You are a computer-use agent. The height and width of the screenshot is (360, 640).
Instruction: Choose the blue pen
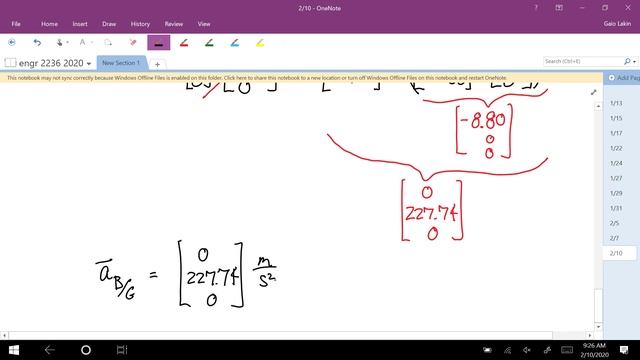pyautogui.click(x=234, y=42)
